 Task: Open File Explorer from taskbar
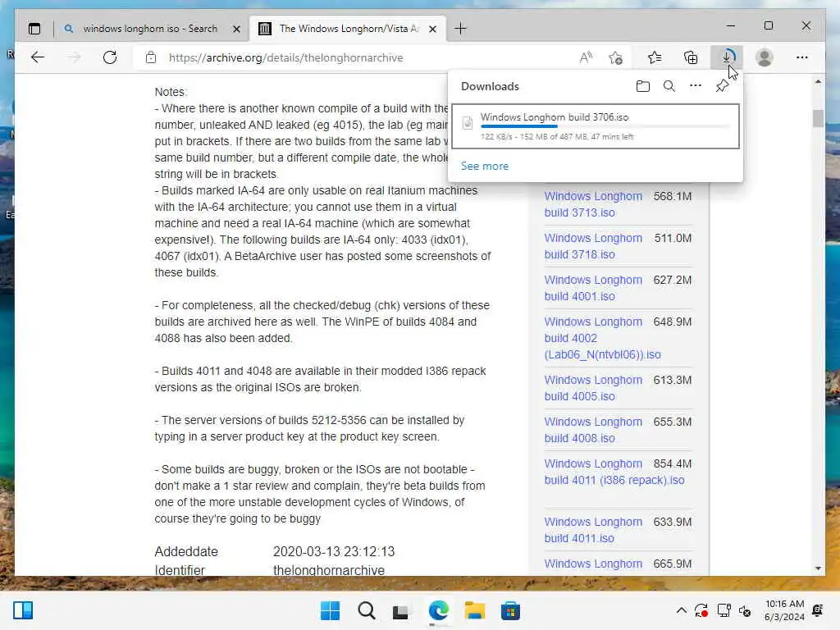pyautogui.click(x=475, y=610)
